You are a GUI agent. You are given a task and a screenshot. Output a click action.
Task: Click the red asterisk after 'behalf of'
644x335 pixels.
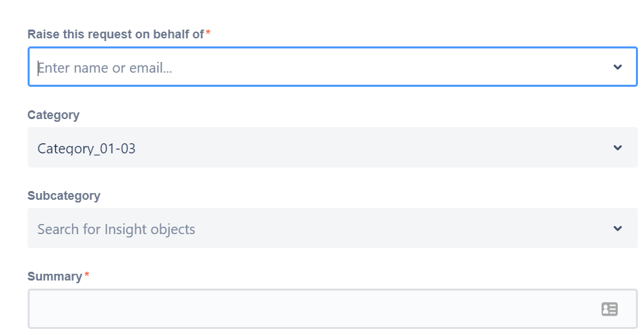coord(208,32)
